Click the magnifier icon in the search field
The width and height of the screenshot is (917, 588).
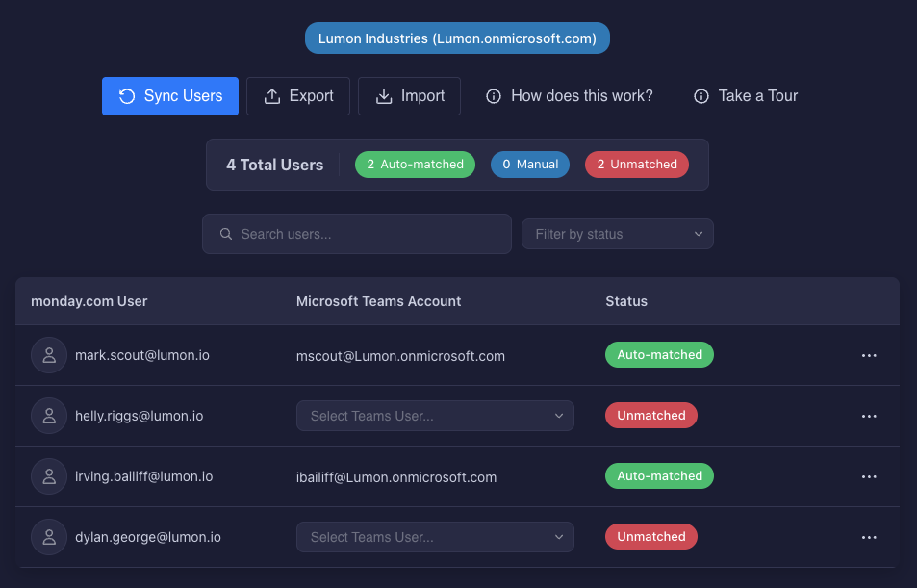coord(225,234)
